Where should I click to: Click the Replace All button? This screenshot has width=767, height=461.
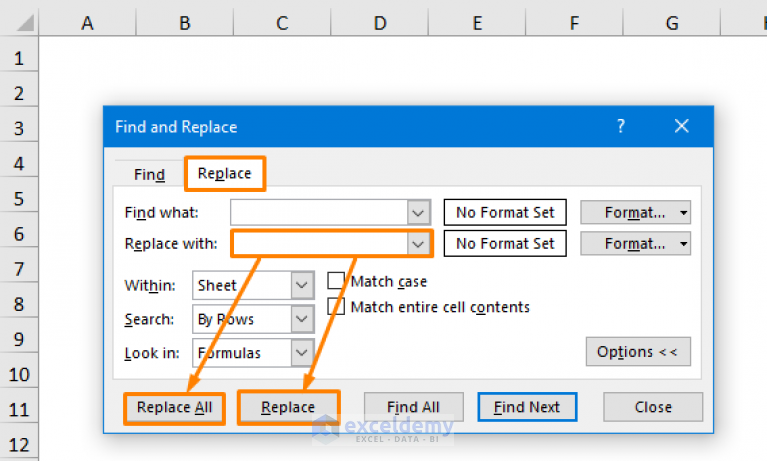click(175, 408)
